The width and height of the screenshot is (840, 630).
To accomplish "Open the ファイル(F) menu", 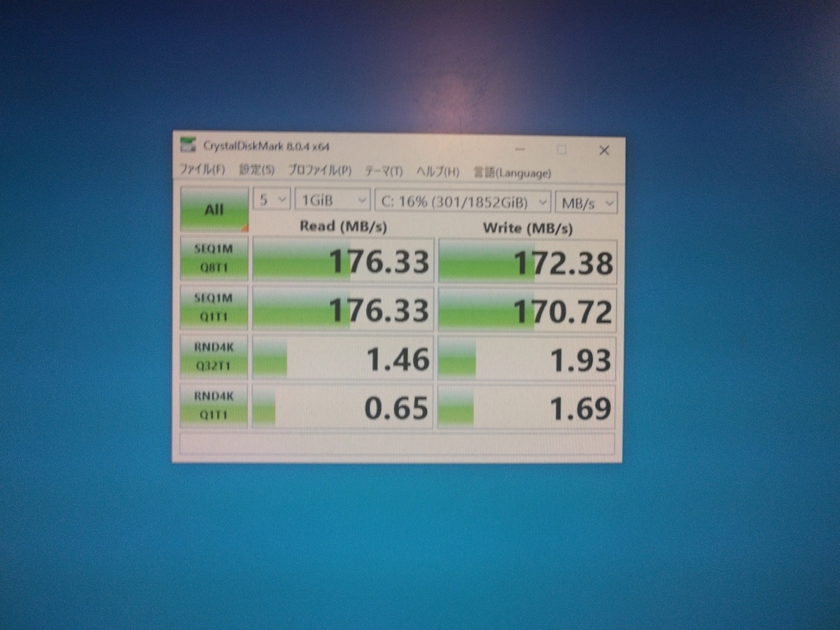I will (202, 171).
